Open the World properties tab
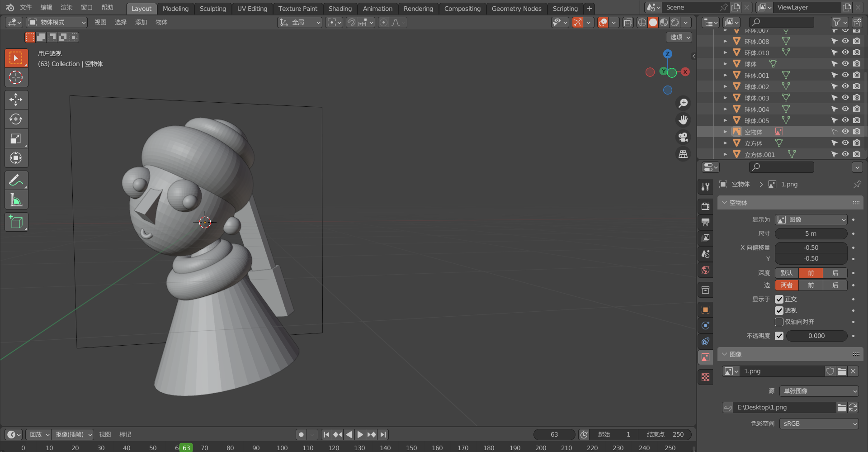Image resolution: width=868 pixels, height=452 pixels. 705,270
